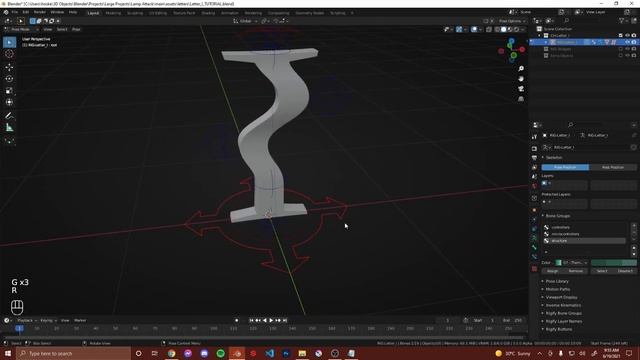Switch viewport to rendered shading
This screenshot has width=640, height=360.
click(x=517, y=29)
